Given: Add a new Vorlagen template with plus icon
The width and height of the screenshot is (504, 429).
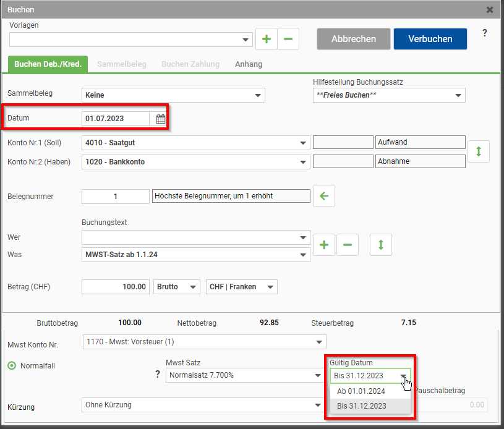Looking at the screenshot, I should (266, 39).
